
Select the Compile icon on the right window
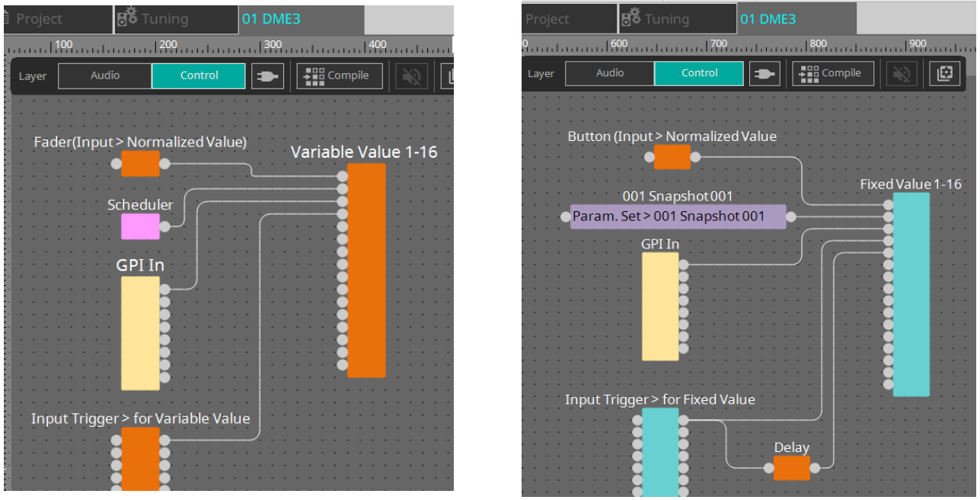pyautogui.click(x=833, y=73)
